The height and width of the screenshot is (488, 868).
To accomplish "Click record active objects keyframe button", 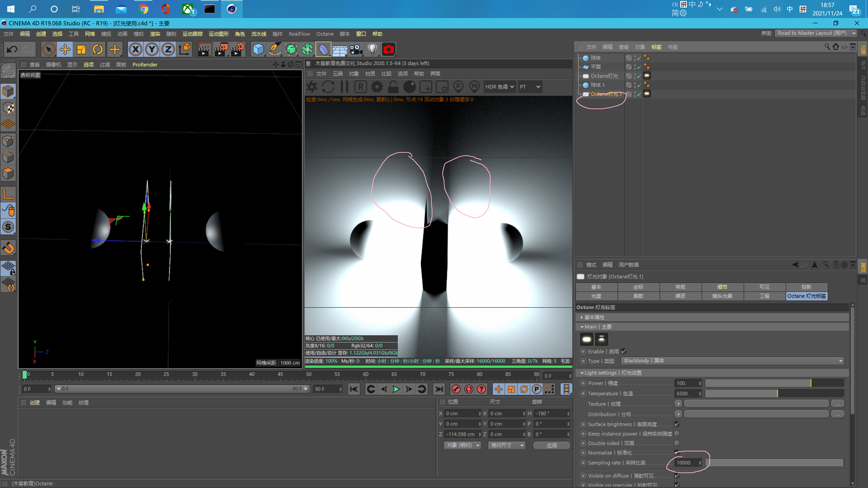I will pyautogui.click(x=456, y=389).
